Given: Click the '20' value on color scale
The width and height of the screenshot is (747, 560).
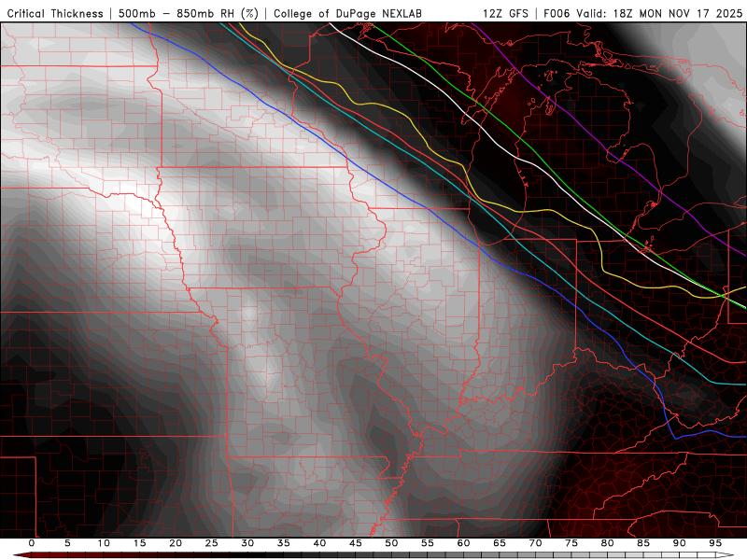Looking at the screenshot, I should tap(176, 543).
